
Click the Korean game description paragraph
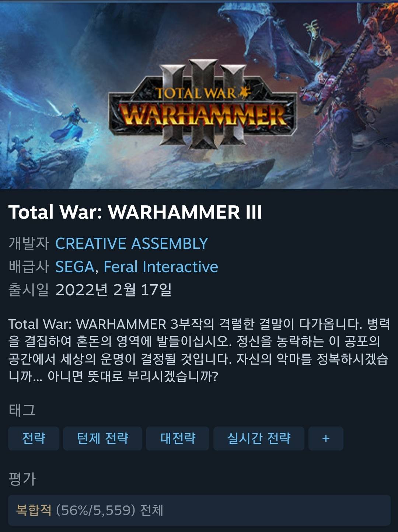coord(199,350)
